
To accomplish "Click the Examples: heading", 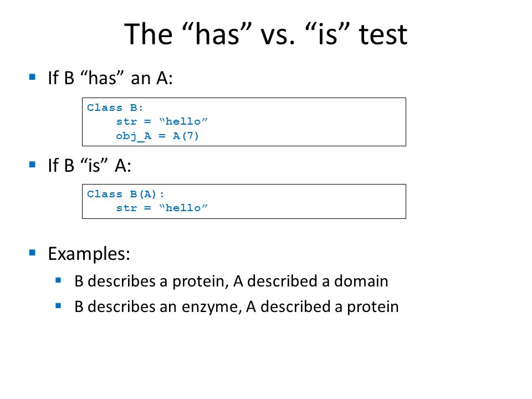I will point(89,254).
